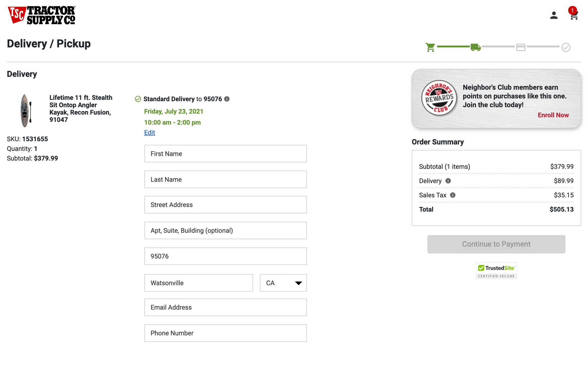The image size is (588, 368).
Task: Click Enroll Now link
Action: [x=553, y=115]
